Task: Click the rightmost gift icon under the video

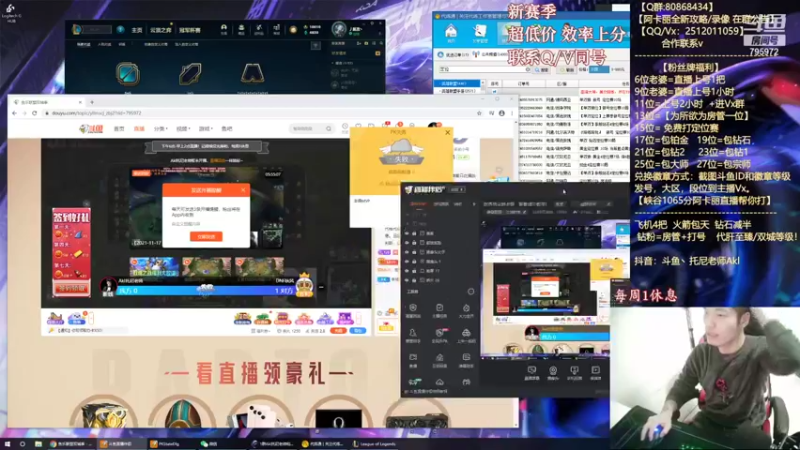Action: pos(345,318)
